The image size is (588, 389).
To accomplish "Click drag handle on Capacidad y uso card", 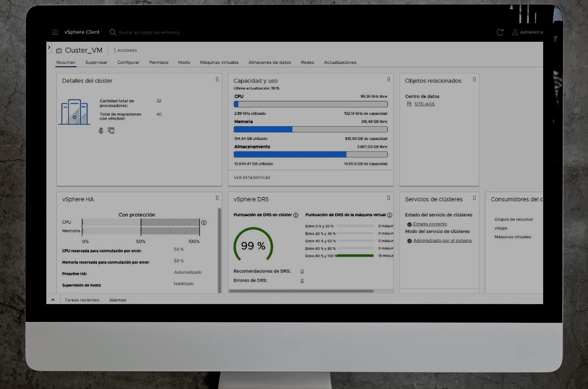I will point(388,79).
